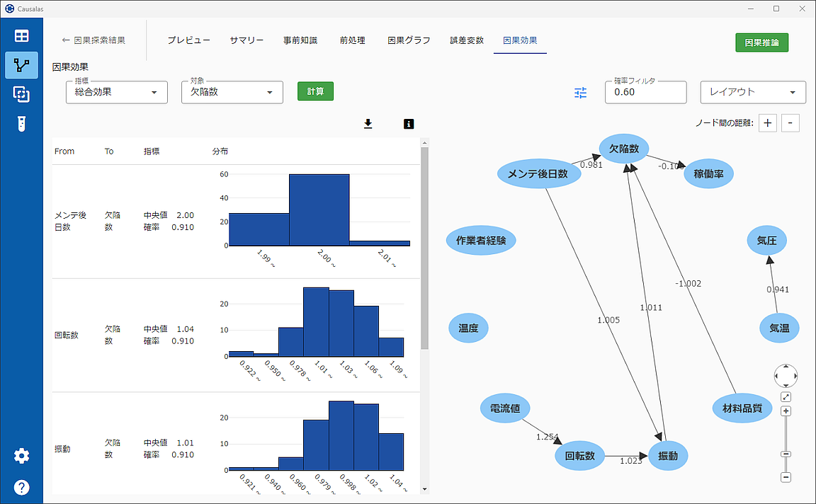Open the filter sliders icon
The height and width of the screenshot is (504, 816).
tap(581, 93)
